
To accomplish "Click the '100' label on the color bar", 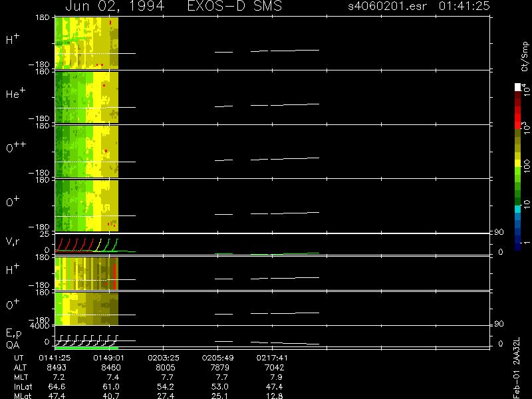I will click(x=527, y=166).
